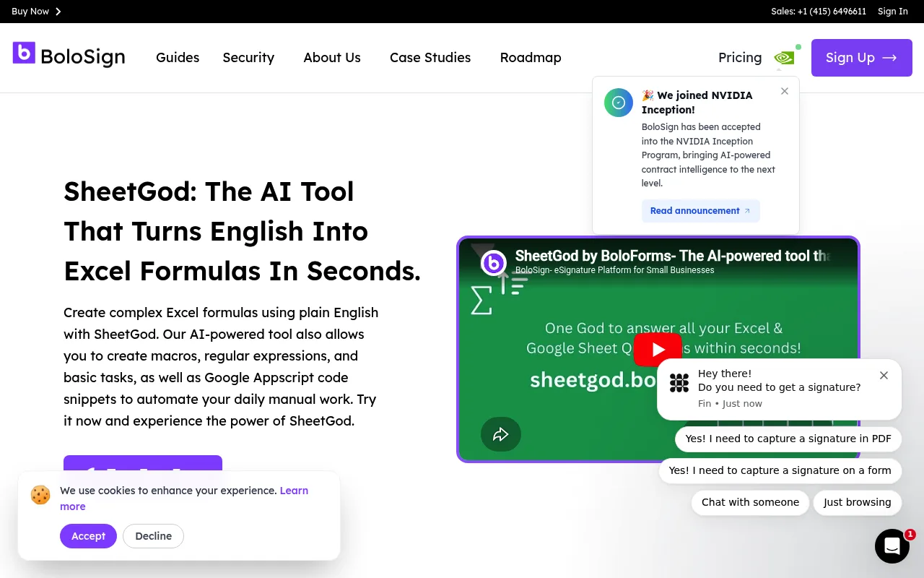Share the YouTube video
924x578 pixels.
(x=501, y=434)
